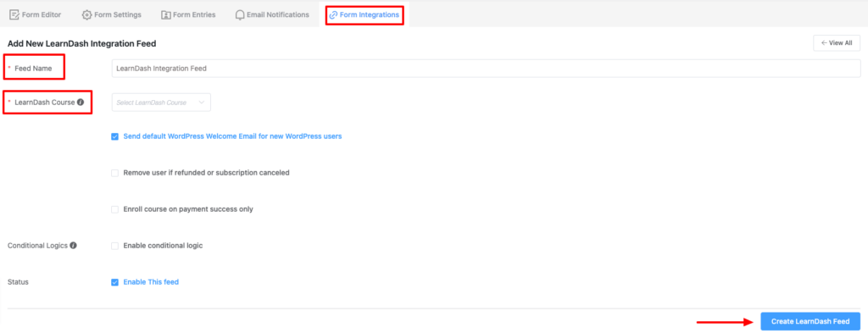Click the Form Entries icon
868x333 pixels.
pos(165,15)
